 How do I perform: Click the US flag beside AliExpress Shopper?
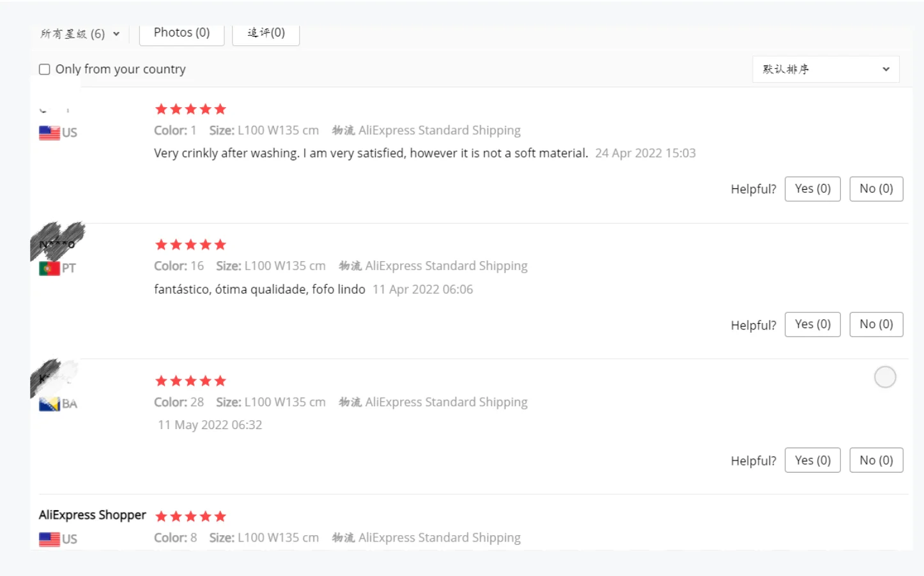click(x=49, y=540)
